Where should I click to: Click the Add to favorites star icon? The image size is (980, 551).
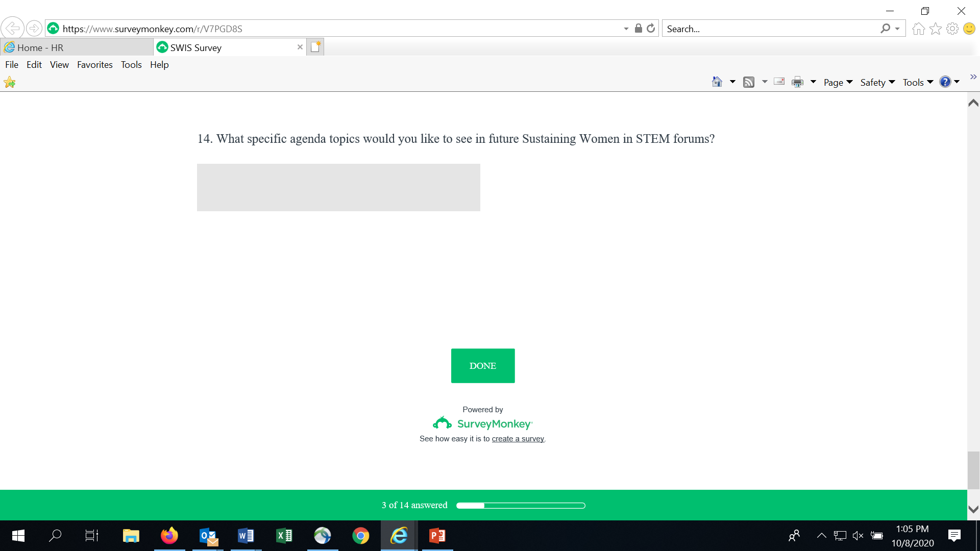coord(10,82)
